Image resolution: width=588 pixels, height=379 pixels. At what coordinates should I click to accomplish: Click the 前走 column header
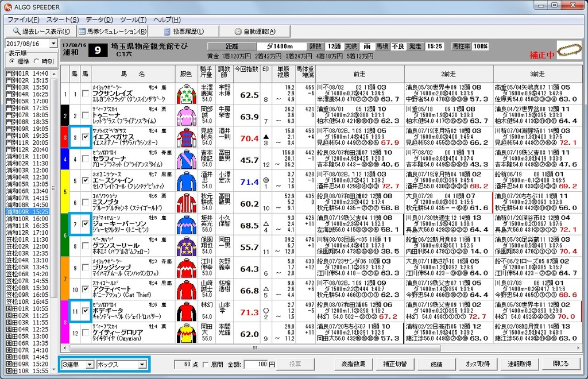tap(359, 74)
